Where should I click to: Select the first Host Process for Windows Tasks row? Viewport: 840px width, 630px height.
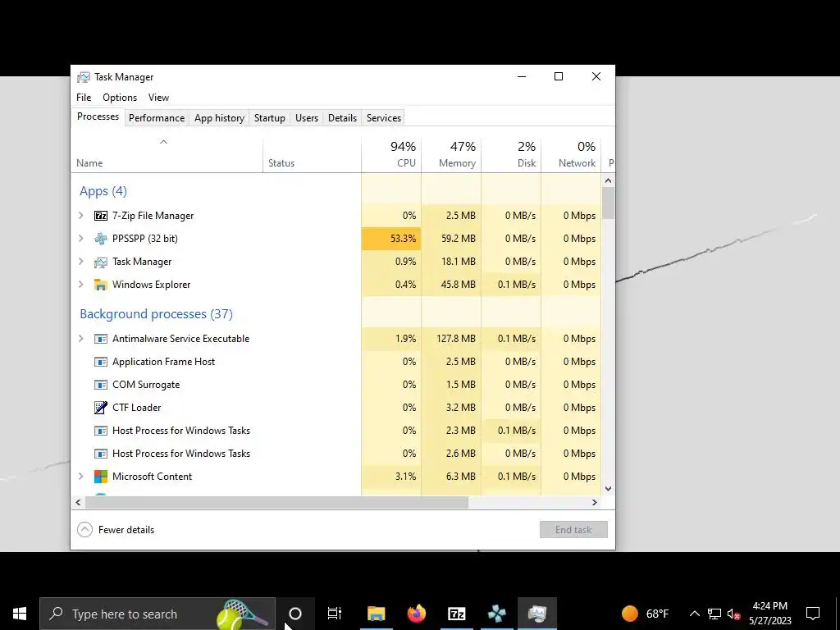pyautogui.click(x=336, y=431)
